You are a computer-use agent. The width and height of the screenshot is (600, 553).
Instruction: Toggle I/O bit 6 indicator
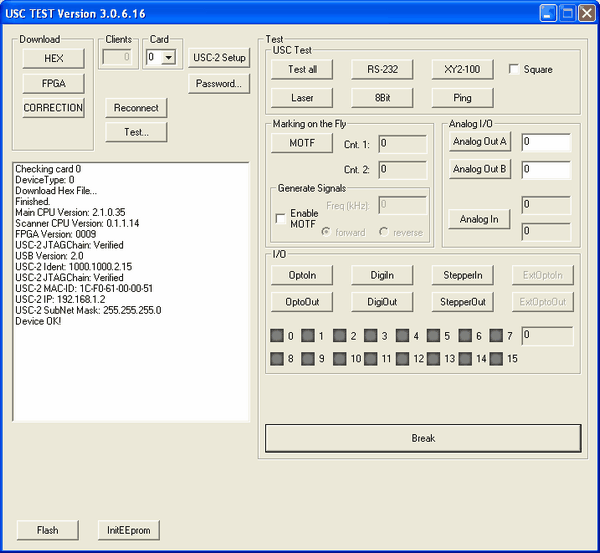[x=465, y=335]
